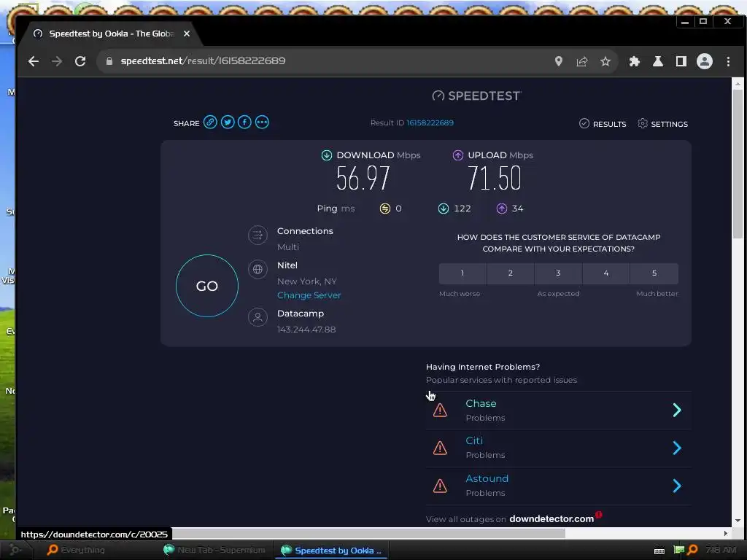Click the horizontal scrollbar thumb
747x560 pixels.
pyautogui.click(x=368, y=533)
